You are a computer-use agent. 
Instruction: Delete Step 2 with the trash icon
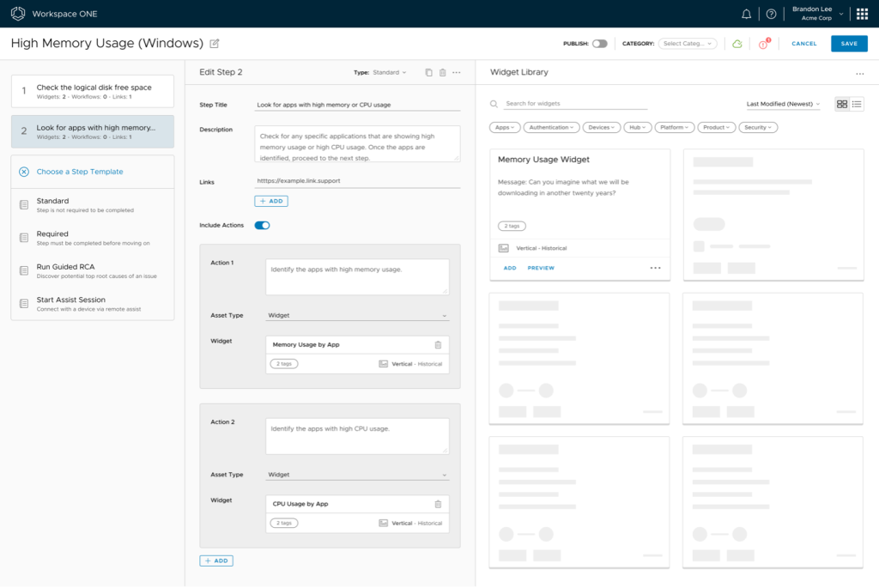pyautogui.click(x=442, y=72)
